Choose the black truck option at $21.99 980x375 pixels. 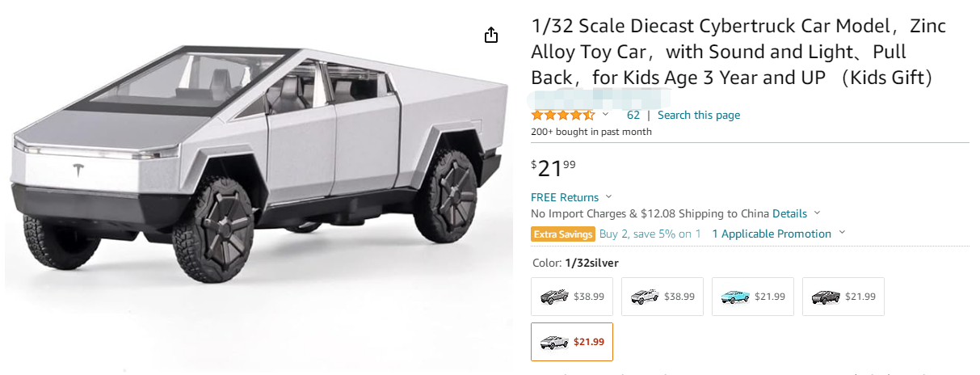(843, 297)
